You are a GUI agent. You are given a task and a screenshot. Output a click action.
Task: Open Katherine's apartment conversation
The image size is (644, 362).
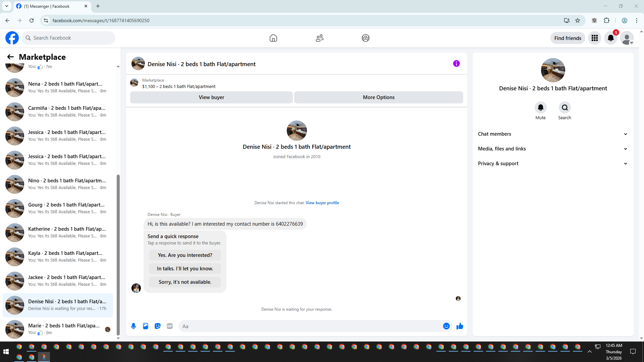pyautogui.click(x=58, y=232)
